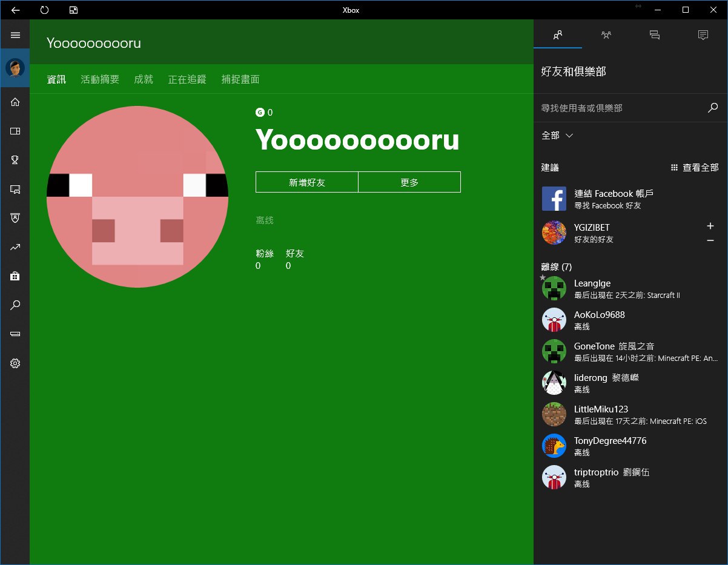The height and width of the screenshot is (565, 728).
Task: Focus the 尋找使用者或俱樂部 search field
Action: click(x=621, y=108)
